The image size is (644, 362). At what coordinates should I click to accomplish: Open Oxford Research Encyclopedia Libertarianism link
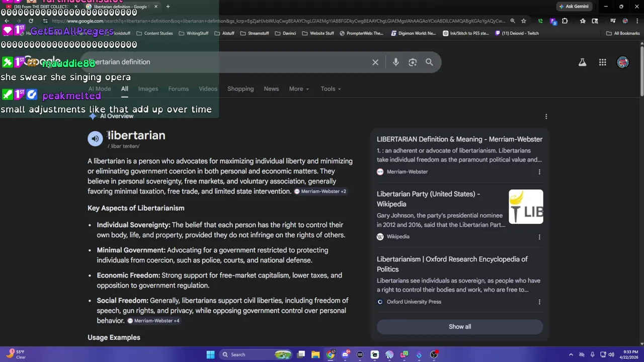[x=452, y=264]
